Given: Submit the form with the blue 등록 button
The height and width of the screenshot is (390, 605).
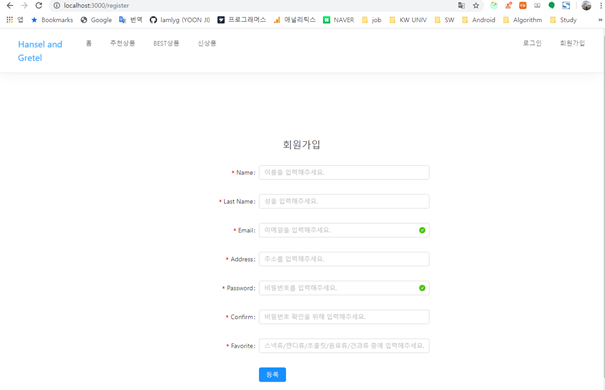Looking at the screenshot, I should pyautogui.click(x=272, y=375).
